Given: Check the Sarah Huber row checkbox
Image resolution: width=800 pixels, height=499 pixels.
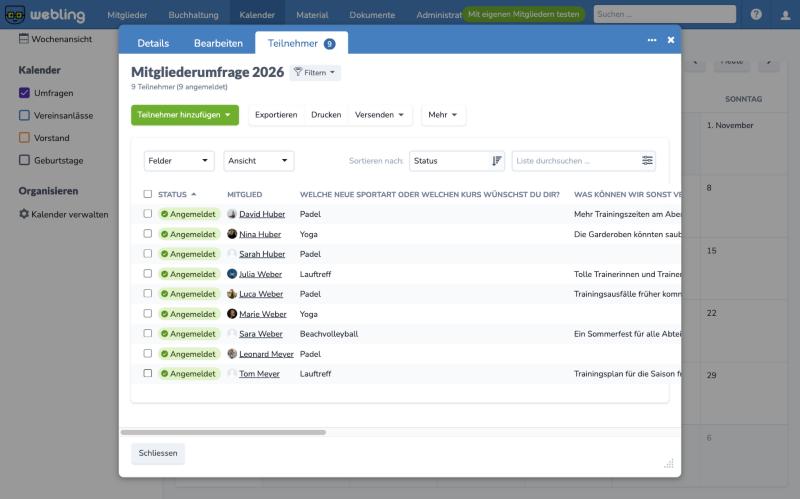Looking at the screenshot, I should 147,253.
